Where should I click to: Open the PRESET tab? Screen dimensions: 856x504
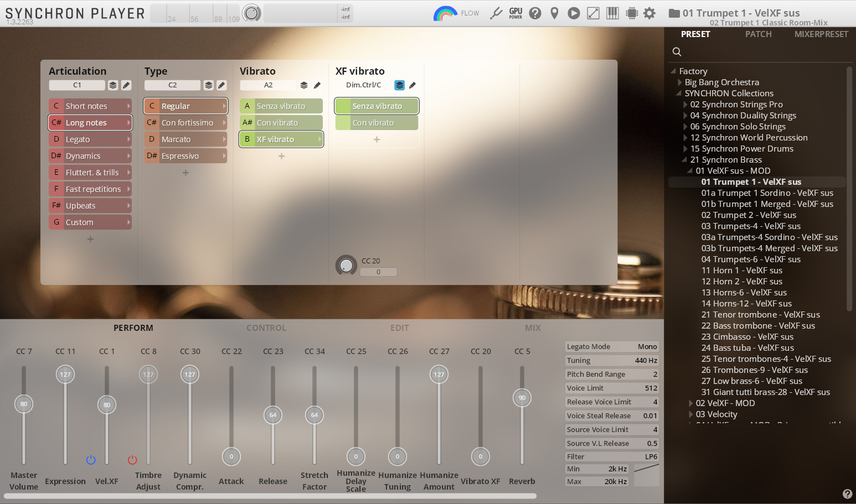pyautogui.click(x=695, y=34)
